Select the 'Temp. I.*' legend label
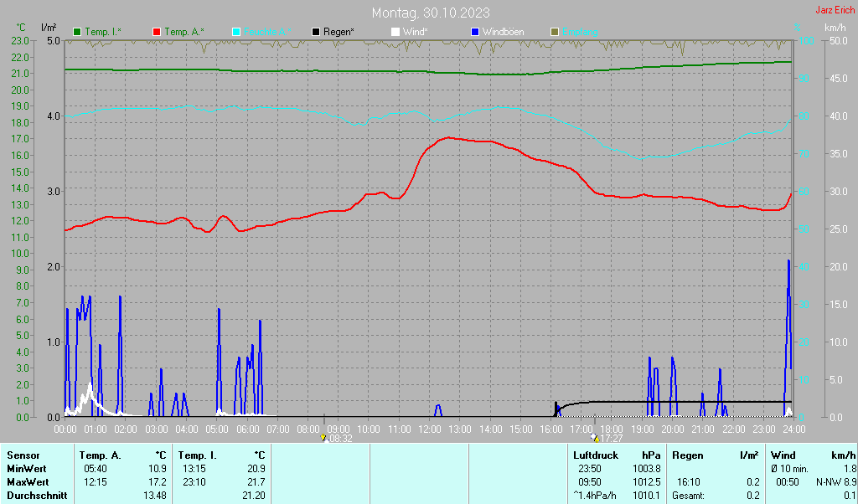Viewport: 858px width, 504px height. (x=103, y=33)
